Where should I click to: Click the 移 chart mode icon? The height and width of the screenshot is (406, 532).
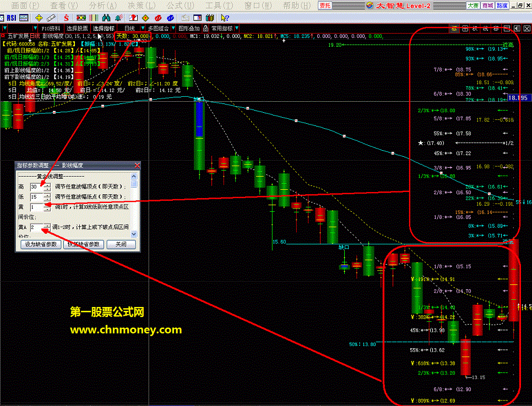[496, 29]
